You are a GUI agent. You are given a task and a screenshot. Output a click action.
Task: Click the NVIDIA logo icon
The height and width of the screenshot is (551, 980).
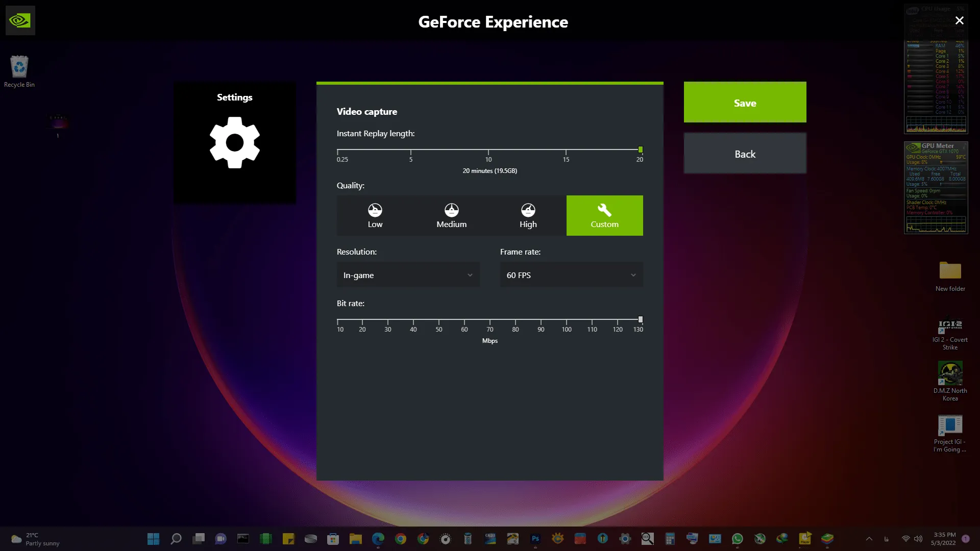[x=20, y=20]
